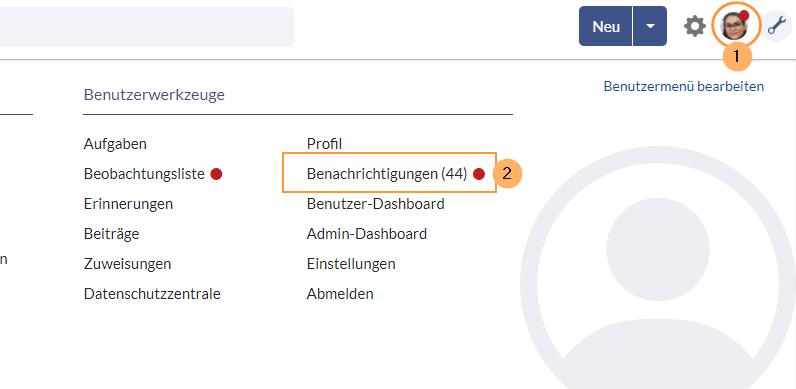Click the Neu button
The height and width of the screenshot is (389, 796).
coord(606,26)
